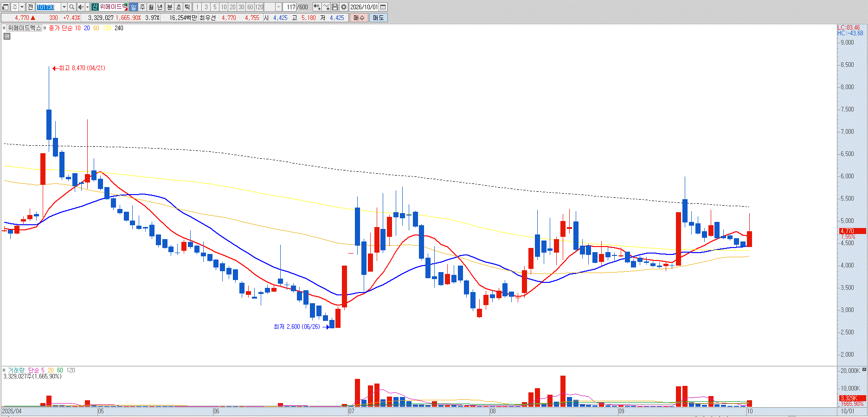Click the blue 20 moving average label
The width and height of the screenshot is (868, 417).
87,28
